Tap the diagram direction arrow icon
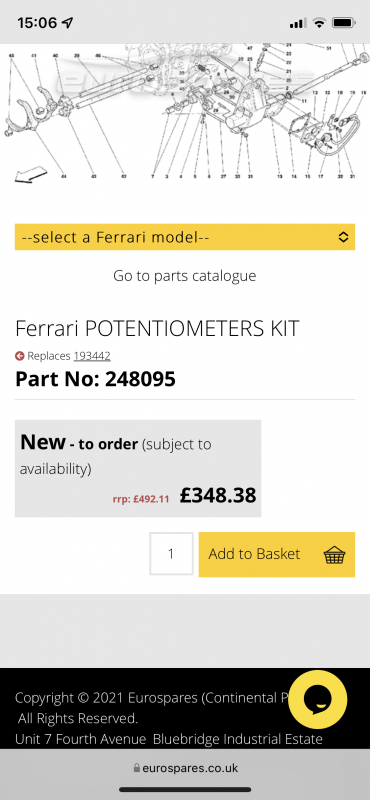Image resolution: width=370 pixels, height=800 pixels. (x=31, y=176)
